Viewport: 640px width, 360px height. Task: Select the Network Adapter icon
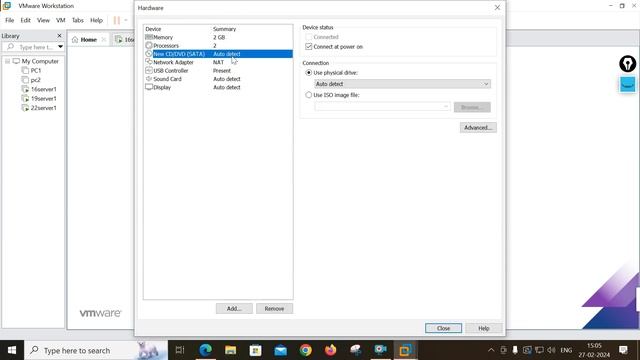149,62
